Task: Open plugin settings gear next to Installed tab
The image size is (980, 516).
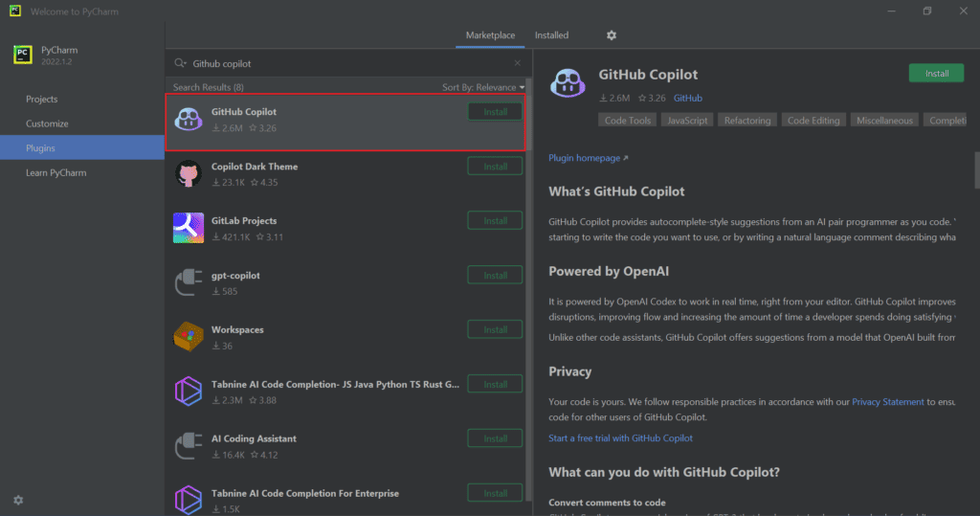Action: point(612,35)
